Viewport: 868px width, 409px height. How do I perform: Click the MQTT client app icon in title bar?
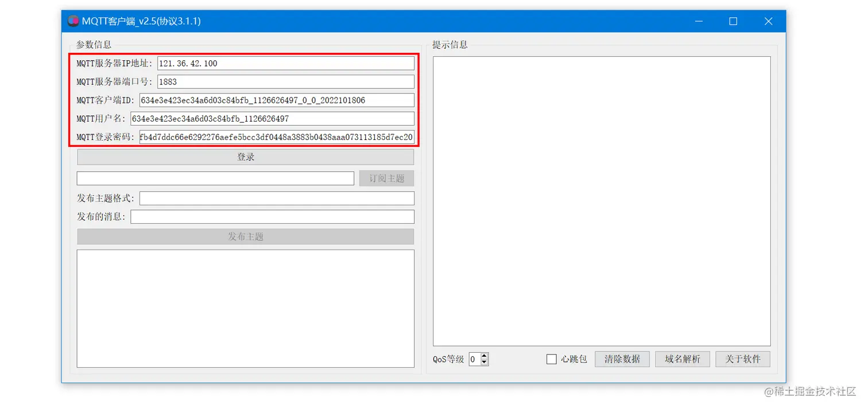(x=73, y=21)
